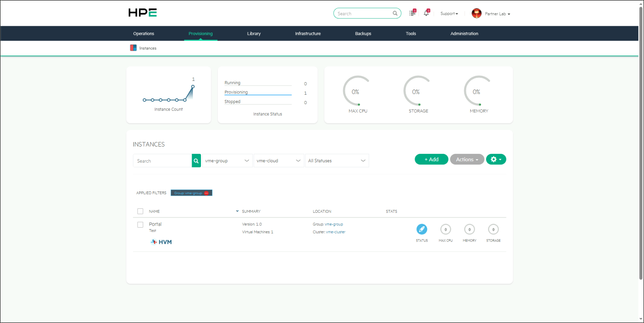Viewport: 644px width, 323px height.
Task: Remove the Group: vme-group filter
Action: [x=206, y=193]
